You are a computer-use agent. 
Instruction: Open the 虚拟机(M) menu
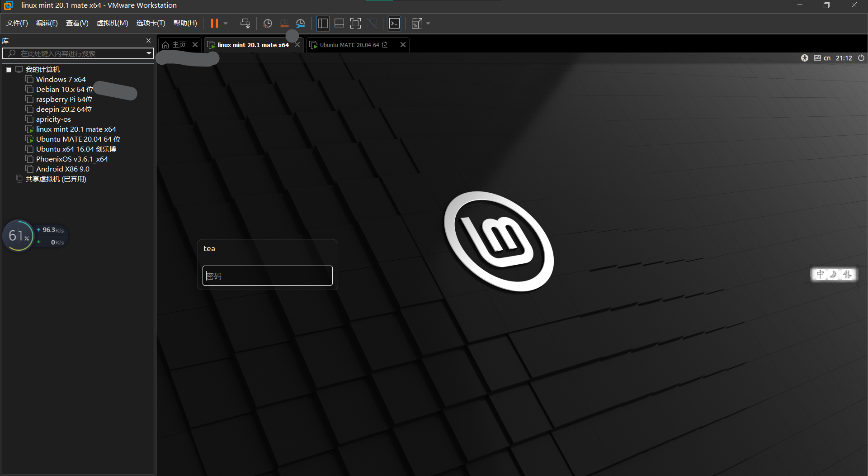click(113, 23)
